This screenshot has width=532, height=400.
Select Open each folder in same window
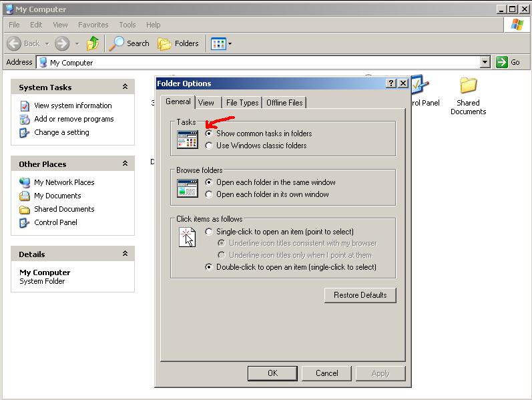209,182
